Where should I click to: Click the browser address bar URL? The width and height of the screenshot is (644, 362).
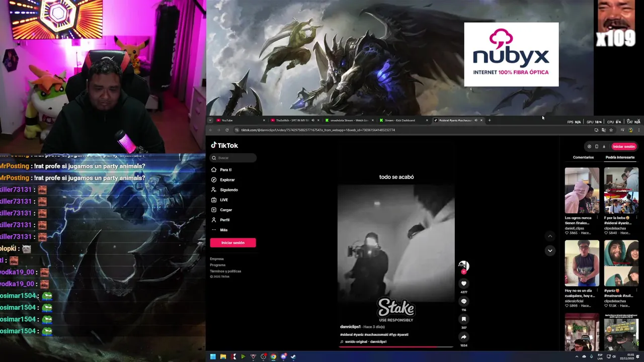pyautogui.click(x=318, y=130)
